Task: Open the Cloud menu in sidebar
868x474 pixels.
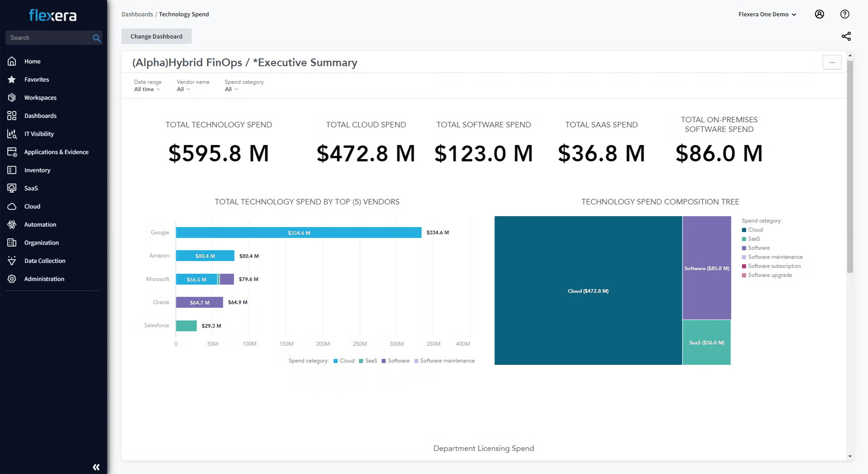Action: 32,207
